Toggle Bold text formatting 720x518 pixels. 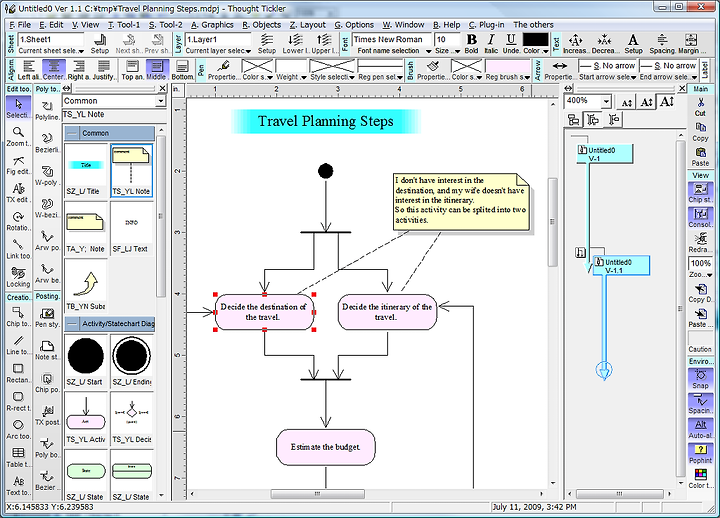[472, 44]
